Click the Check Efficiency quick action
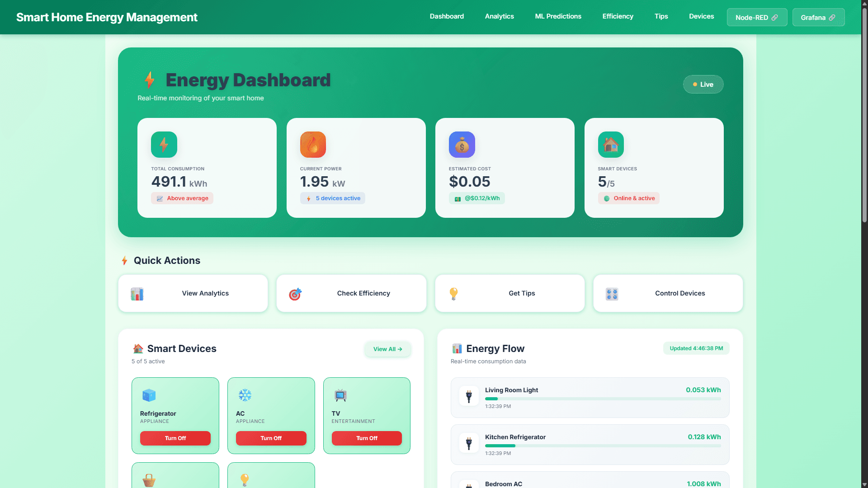The height and width of the screenshot is (488, 868). [x=351, y=293]
